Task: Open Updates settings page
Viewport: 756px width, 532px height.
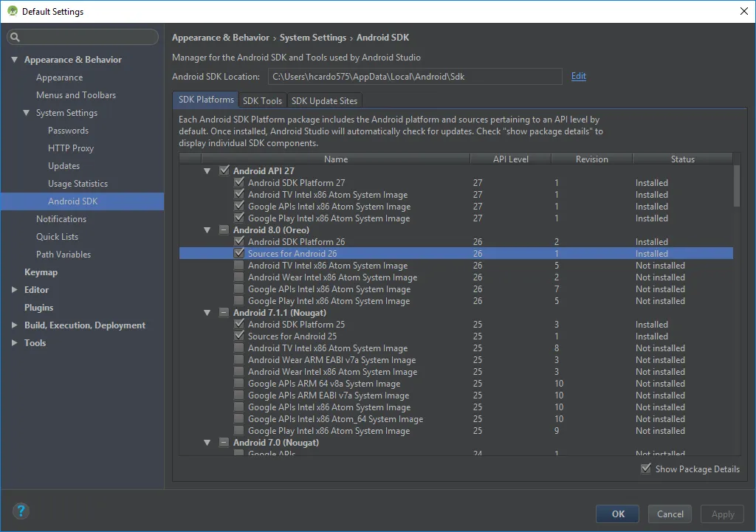Action: tap(63, 166)
